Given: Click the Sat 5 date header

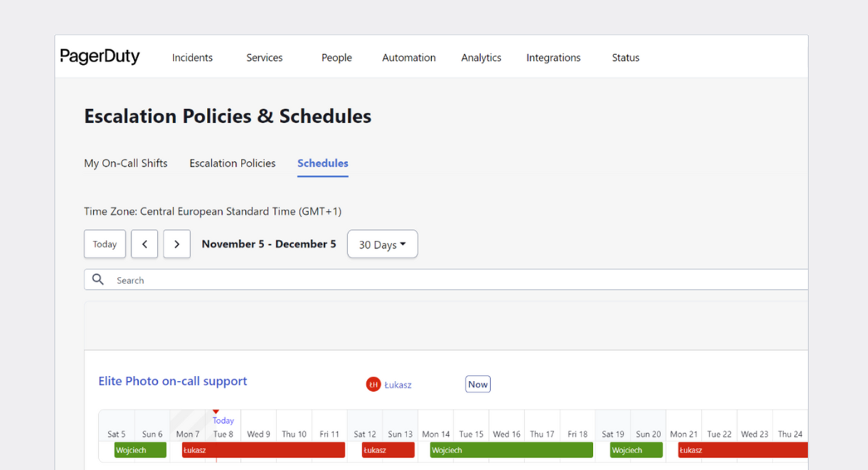Looking at the screenshot, I should pos(116,435).
